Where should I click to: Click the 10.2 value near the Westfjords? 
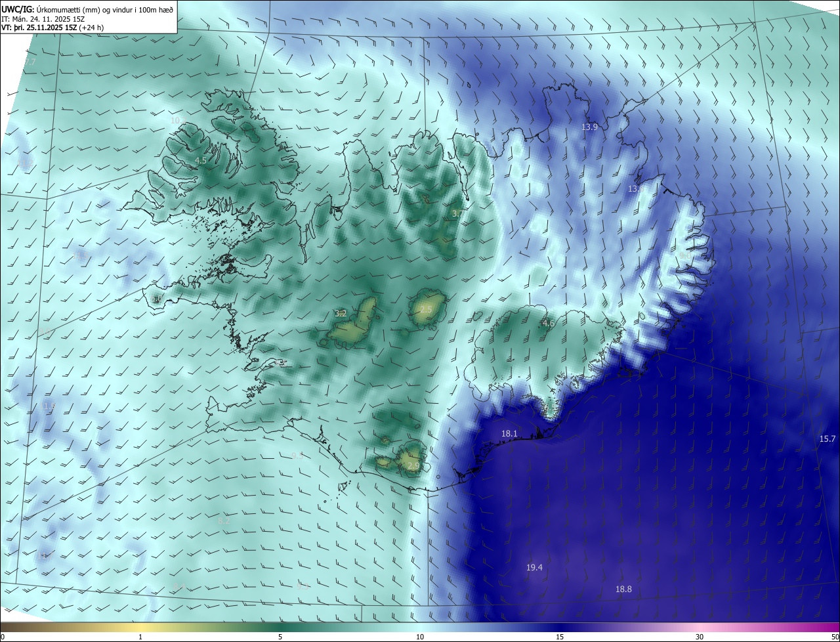click(x=178, y=120)
